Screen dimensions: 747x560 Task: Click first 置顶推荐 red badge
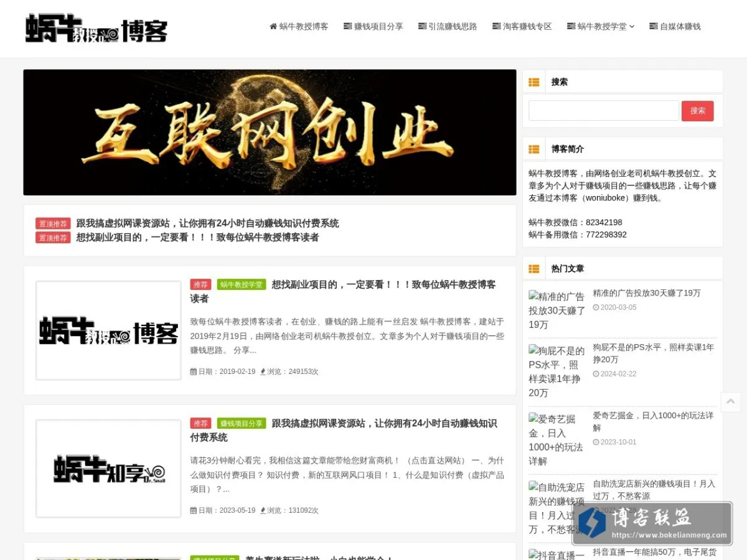click(53, 223)
